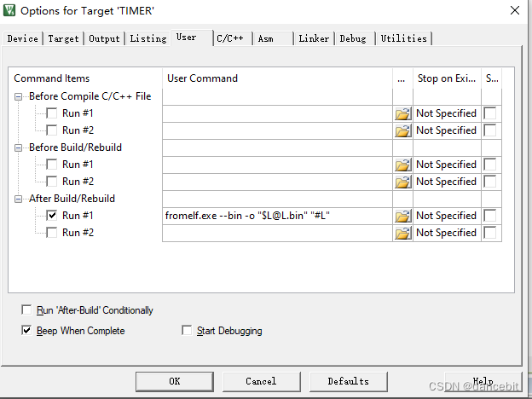Collapse Before Compile C/C++ File group
Screen dimensions: 532x399
[18, 97]
